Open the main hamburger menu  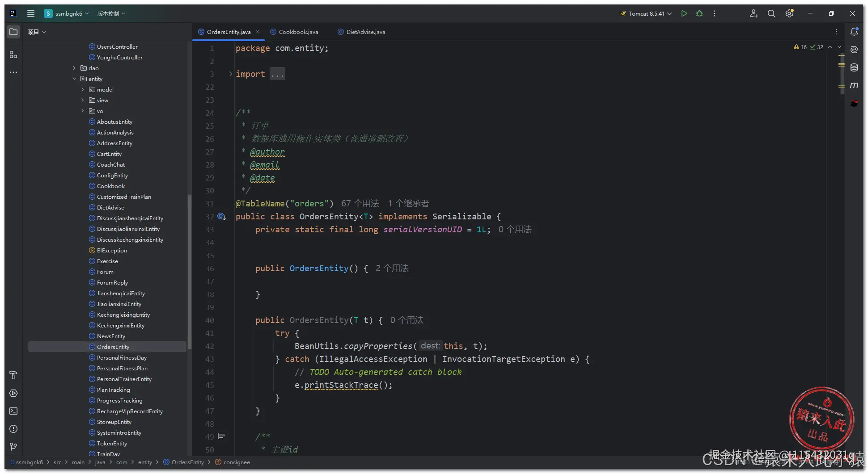[x=31, y=13]
